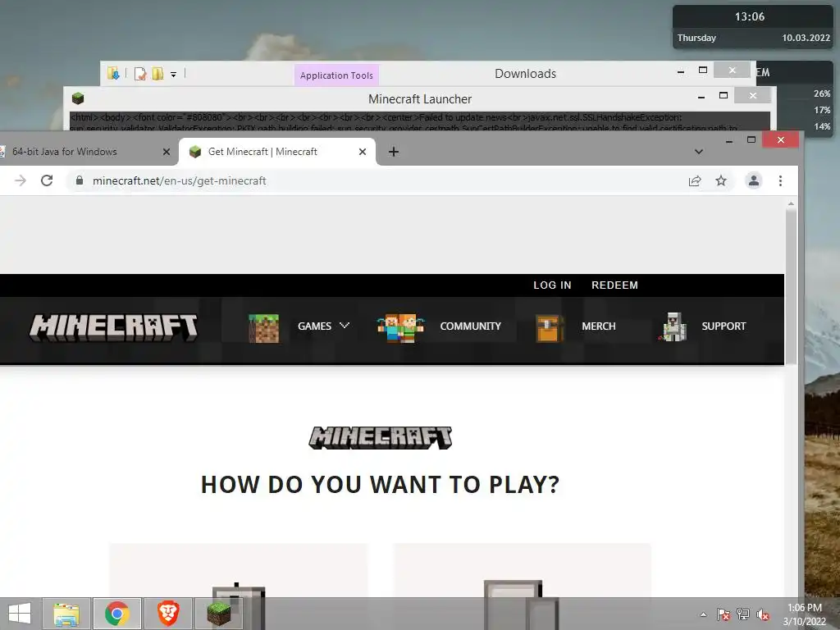Open the network tray icon
The image size is (840, 630).
click(x=743, y=614)
